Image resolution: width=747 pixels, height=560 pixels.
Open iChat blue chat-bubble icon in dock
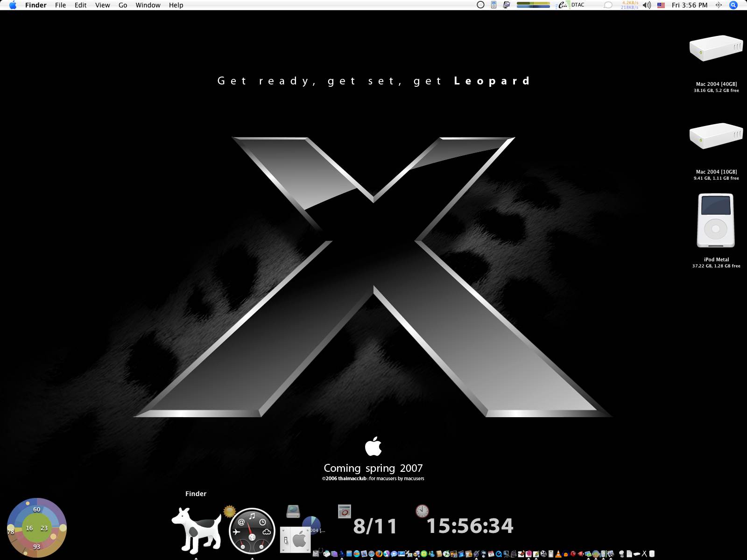tap(394, 553)
